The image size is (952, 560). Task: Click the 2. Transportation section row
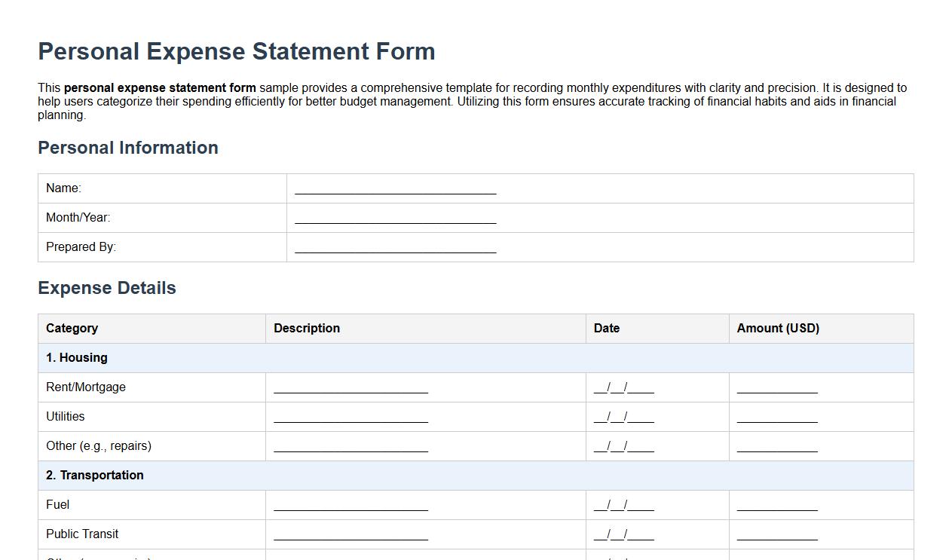93,475
